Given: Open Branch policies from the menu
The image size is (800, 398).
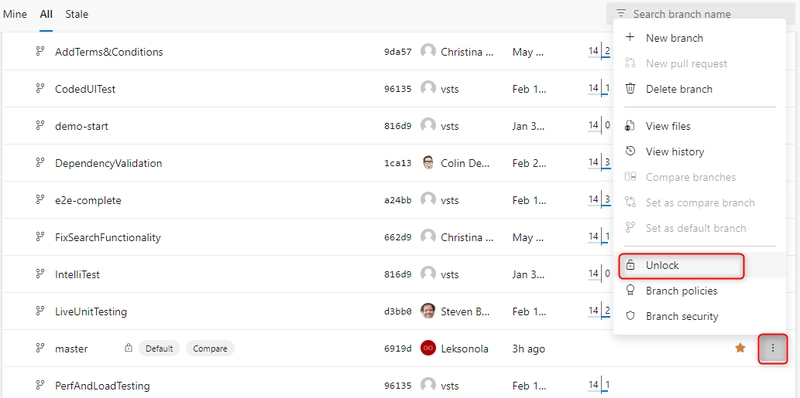Looking at the screenshot, I should pyautogui.click(x=682, y=291).
